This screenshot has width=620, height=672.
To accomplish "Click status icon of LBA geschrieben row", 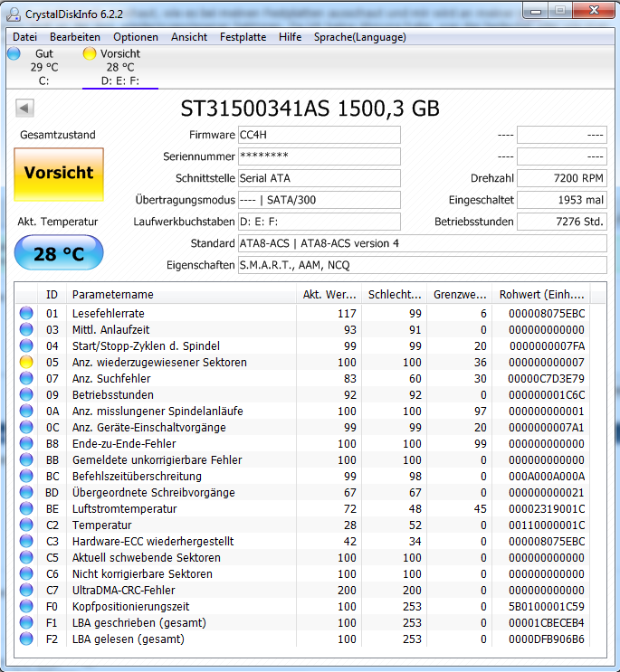I will pyautogui.click(x=26, y=623).
